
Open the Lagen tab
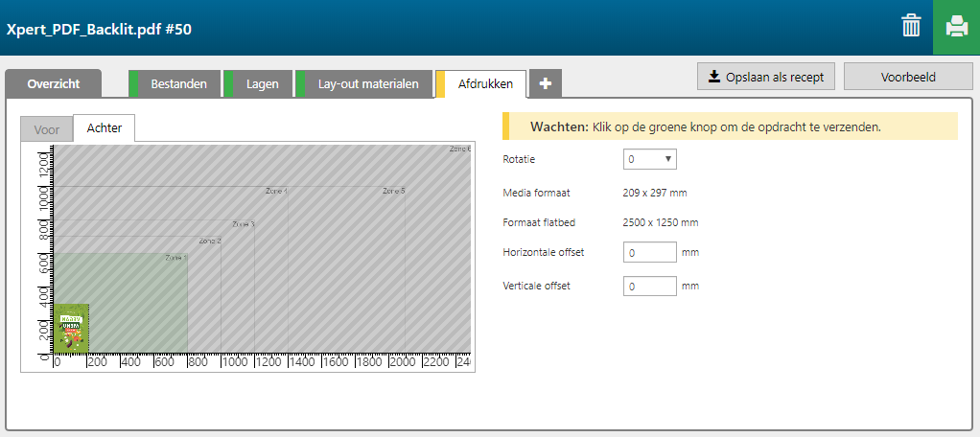pos(262,84)
